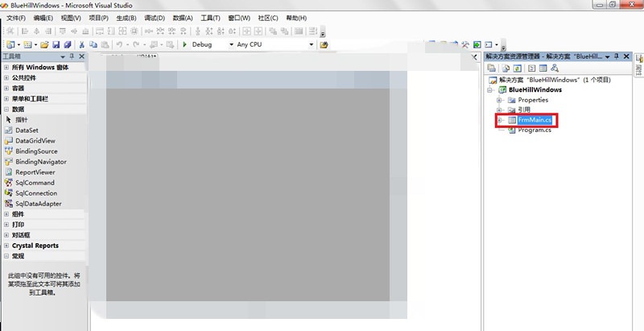Screen dimensions: 644x331
Task: Click the Make Same Size icon
Action: tap(122, 31)
